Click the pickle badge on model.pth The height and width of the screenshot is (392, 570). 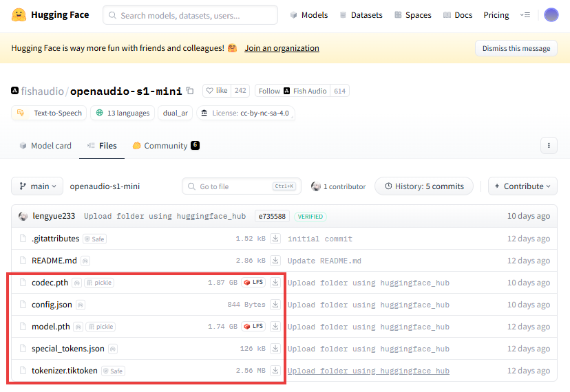click(101, 327)
